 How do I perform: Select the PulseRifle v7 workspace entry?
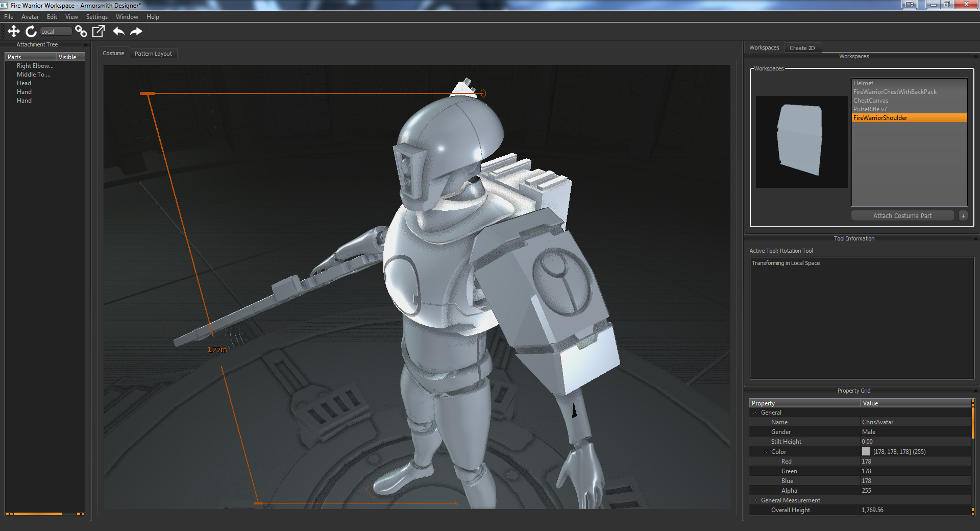coord(870,109)
